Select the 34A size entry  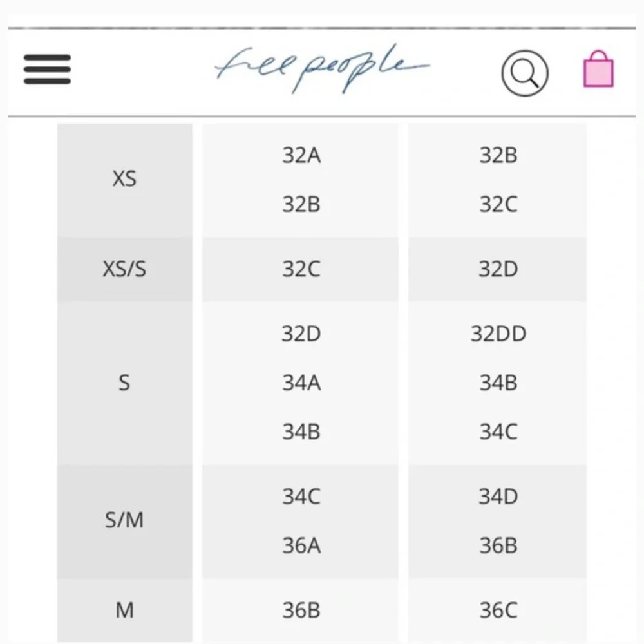point(301,383)
